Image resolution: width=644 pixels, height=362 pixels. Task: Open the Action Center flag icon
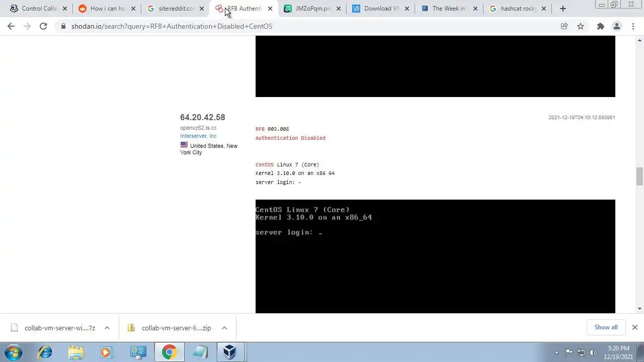tap(569, 352)
